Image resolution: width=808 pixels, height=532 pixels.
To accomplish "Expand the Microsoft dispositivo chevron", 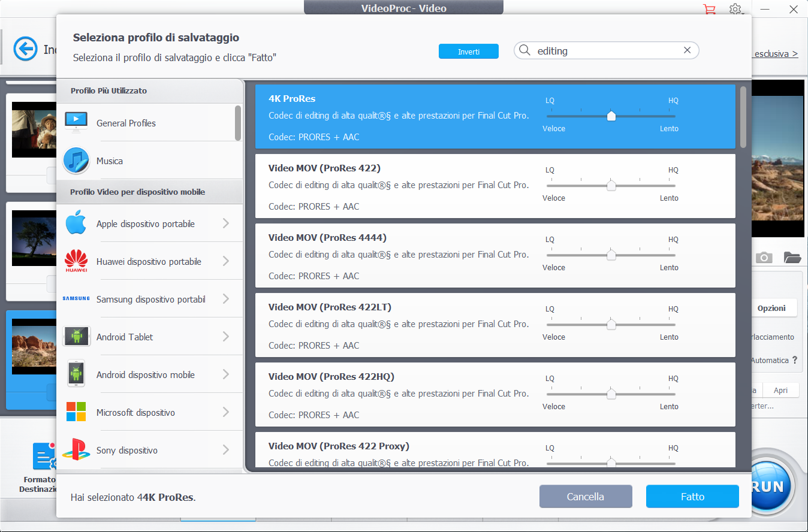I will coord(226,412).
